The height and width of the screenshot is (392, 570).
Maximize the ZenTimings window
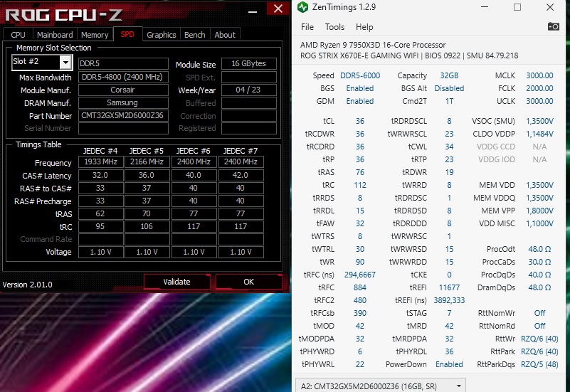517,7
